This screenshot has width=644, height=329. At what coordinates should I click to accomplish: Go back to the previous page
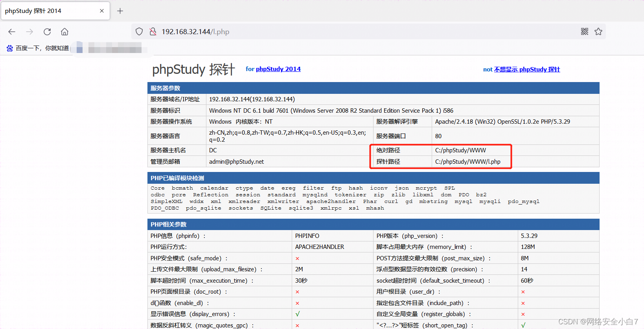[12, 32]
